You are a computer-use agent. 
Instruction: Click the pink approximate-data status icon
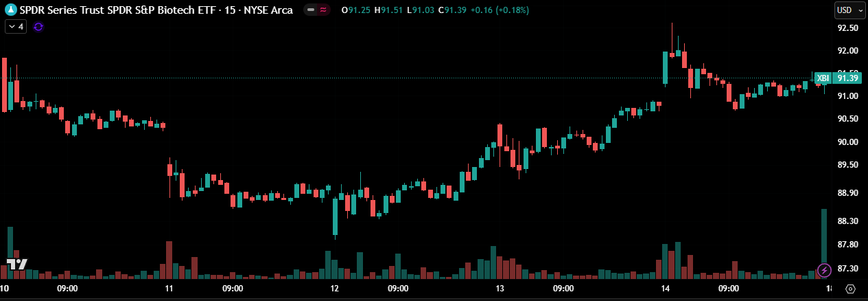tap(323, 10)
